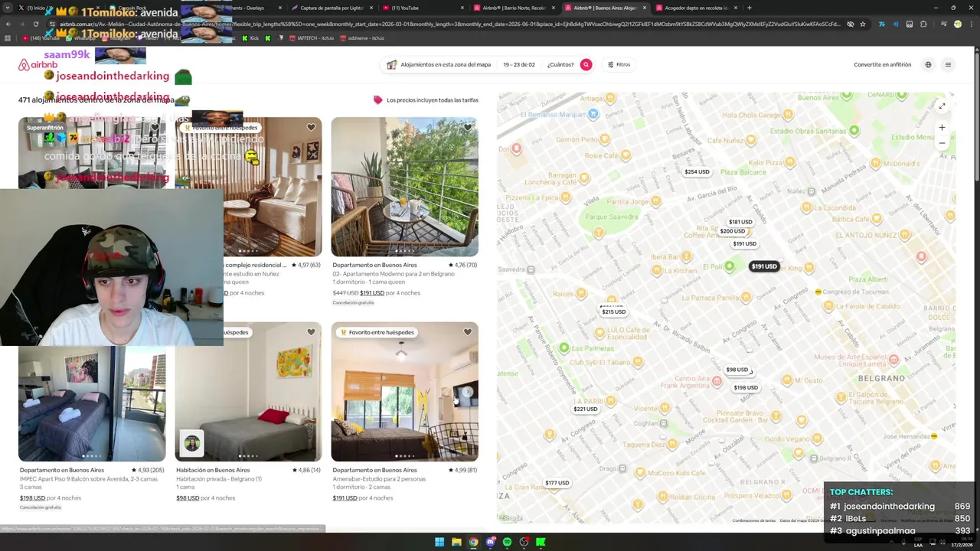Save the complejo residencial listing with heart
The image size is (980, 551).
click(311, 128)
